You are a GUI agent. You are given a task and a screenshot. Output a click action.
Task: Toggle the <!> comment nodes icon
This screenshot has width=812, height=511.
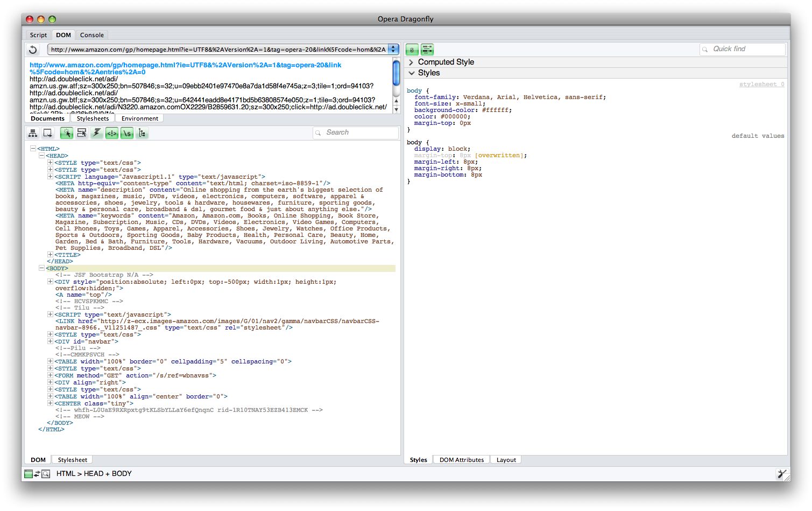tap(111, 132)
